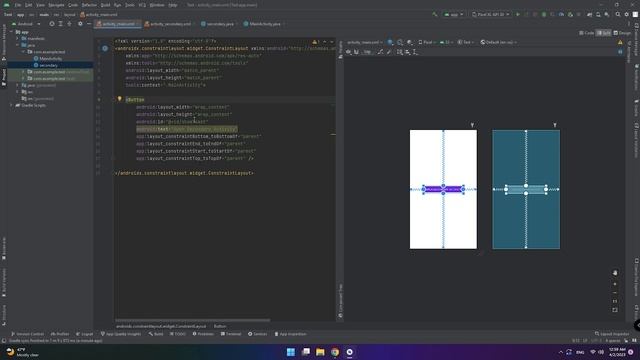
Task: Collapse the app module in project tree
Action: point(11,32)
